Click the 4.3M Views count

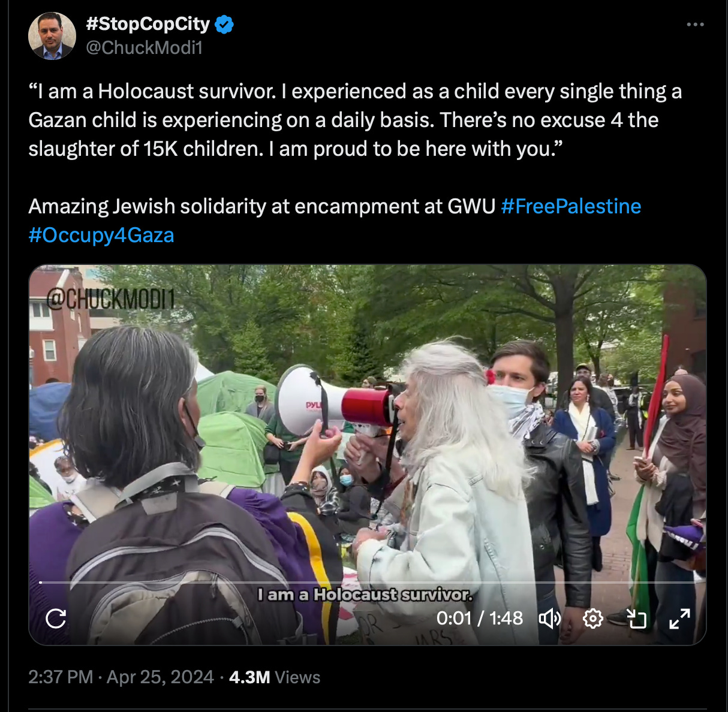275,677
